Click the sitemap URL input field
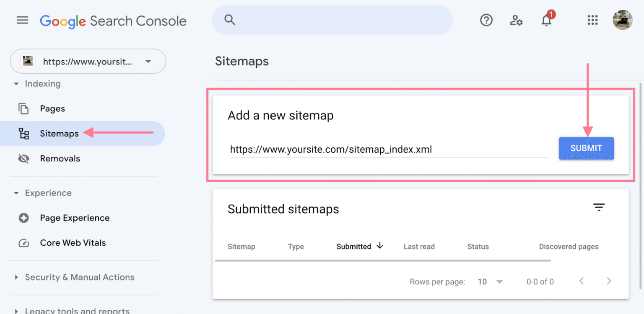644x314 pixels. click(389, 149)
